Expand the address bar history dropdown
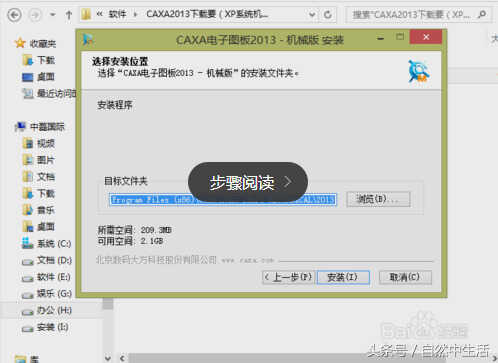The height and width of the screenshot is (363, 498). coord(312,15)
